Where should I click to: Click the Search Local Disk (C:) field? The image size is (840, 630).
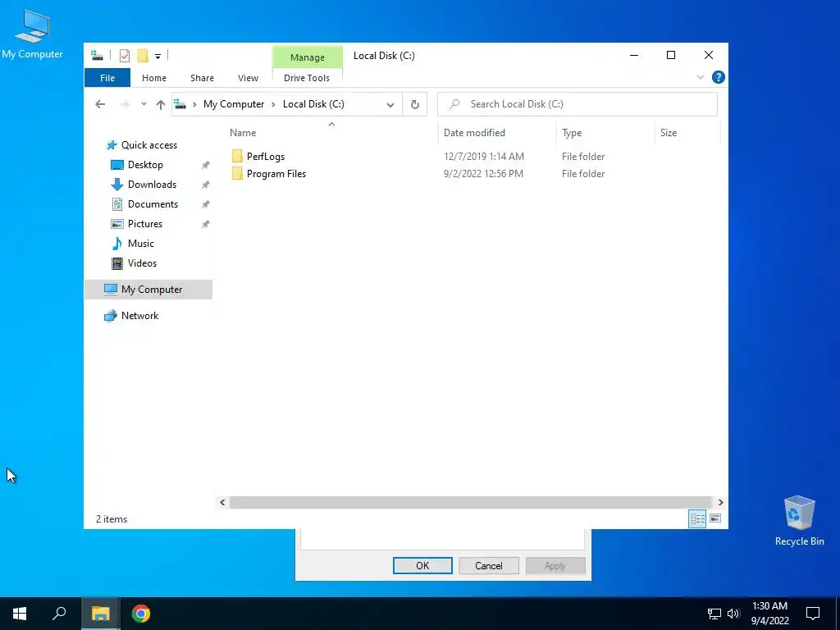577,104
